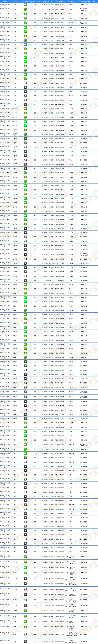Click ON icon in the OM 606.962 row
This screenshot has height=644, width=98.
click(25, 169)
